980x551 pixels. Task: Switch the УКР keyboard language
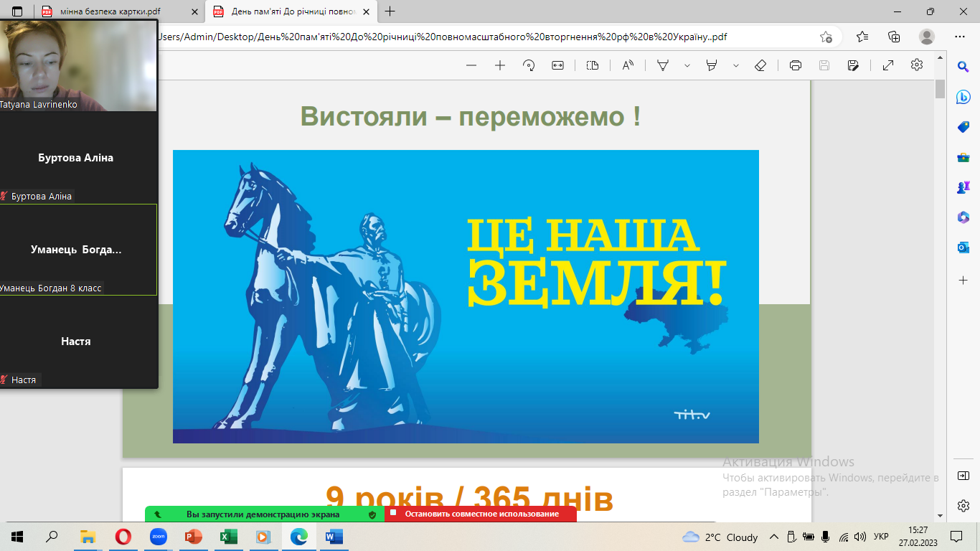[882, 537]
